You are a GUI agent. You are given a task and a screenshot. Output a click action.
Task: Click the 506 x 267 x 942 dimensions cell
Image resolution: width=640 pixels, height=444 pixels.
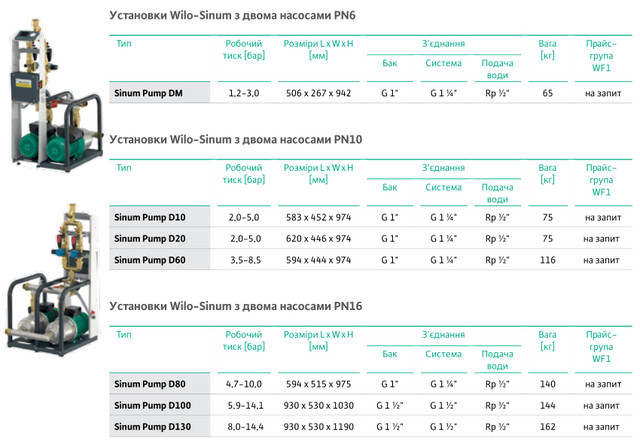(317, 92)
